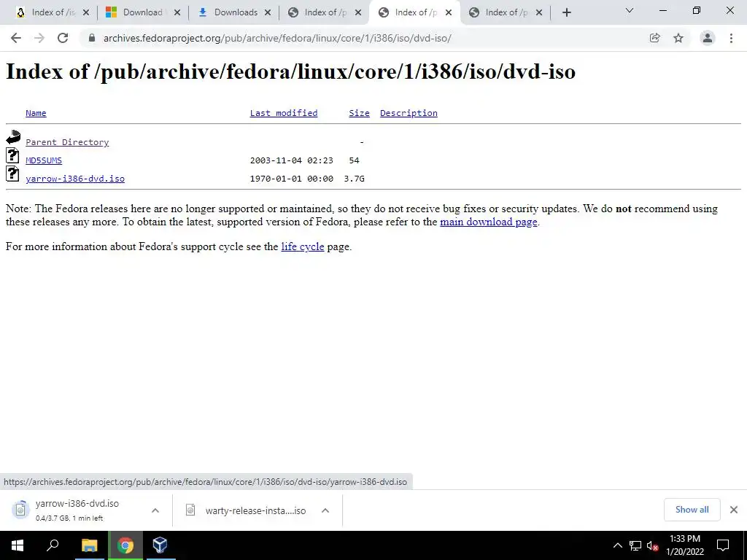
Task: Bookmark this page with star icon
Action: [x=678, y=38]
